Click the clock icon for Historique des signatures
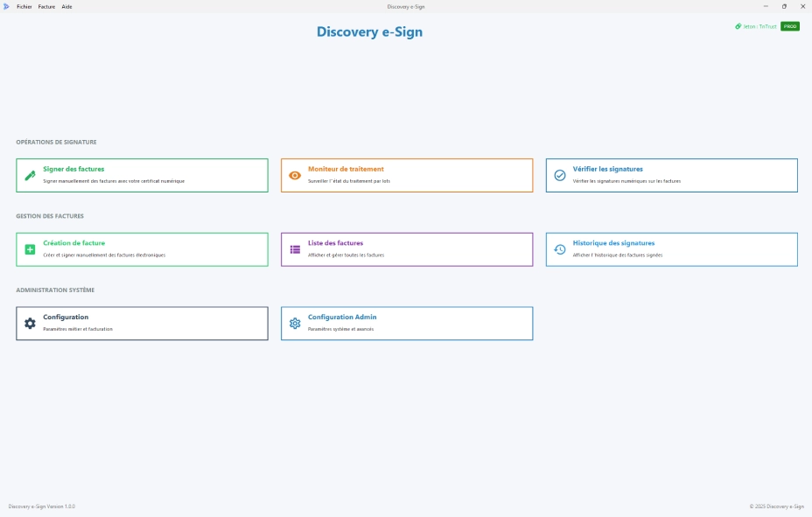This screenshot has height=517, width=812. (559, 248)
